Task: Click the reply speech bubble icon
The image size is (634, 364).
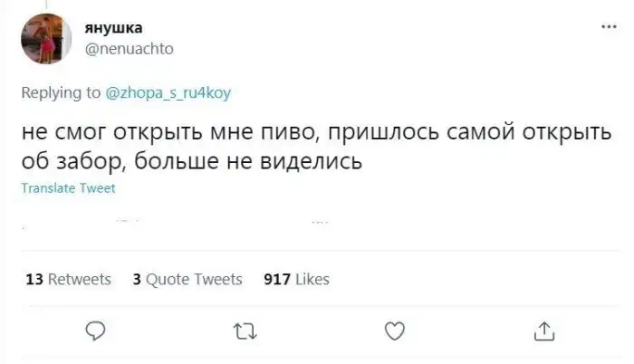Action: [95, 333]
